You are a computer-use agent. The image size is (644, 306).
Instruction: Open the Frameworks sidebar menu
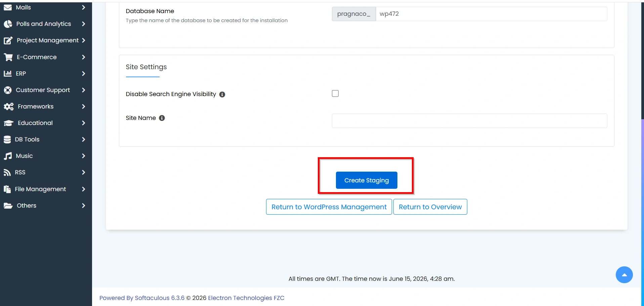click(x=46, y=106)
